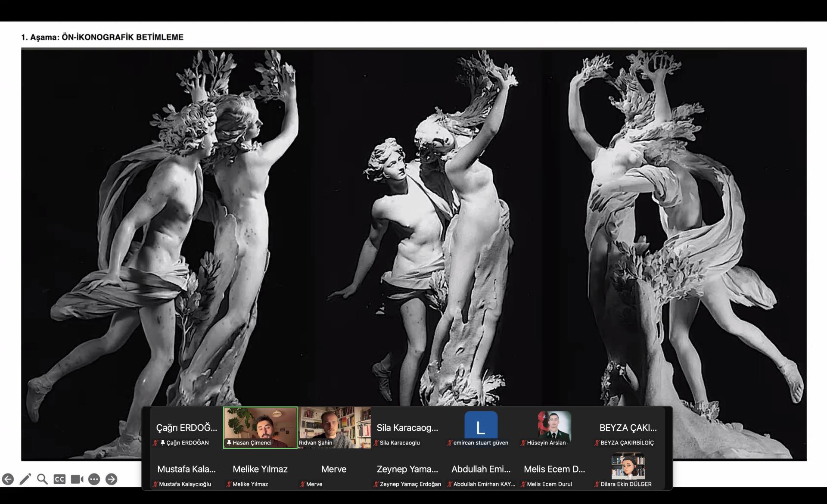
Task: Open the magnifier zoom tool
Action: click(x=42, y=479)
